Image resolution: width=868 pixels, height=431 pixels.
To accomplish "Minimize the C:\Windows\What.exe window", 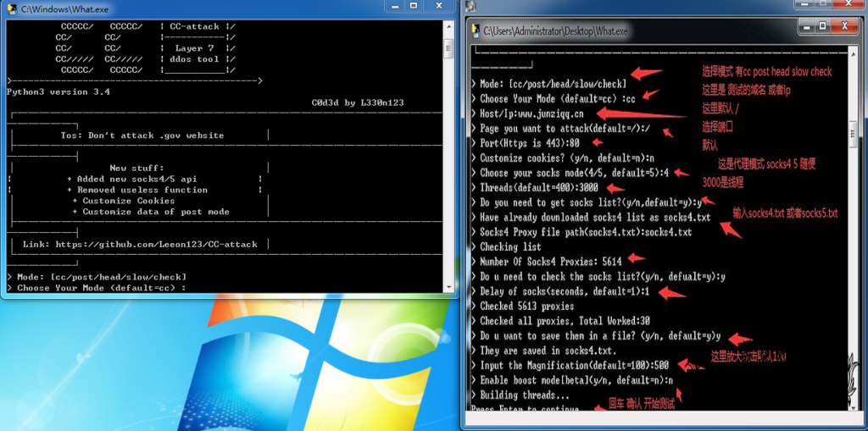I will (395, 6).
